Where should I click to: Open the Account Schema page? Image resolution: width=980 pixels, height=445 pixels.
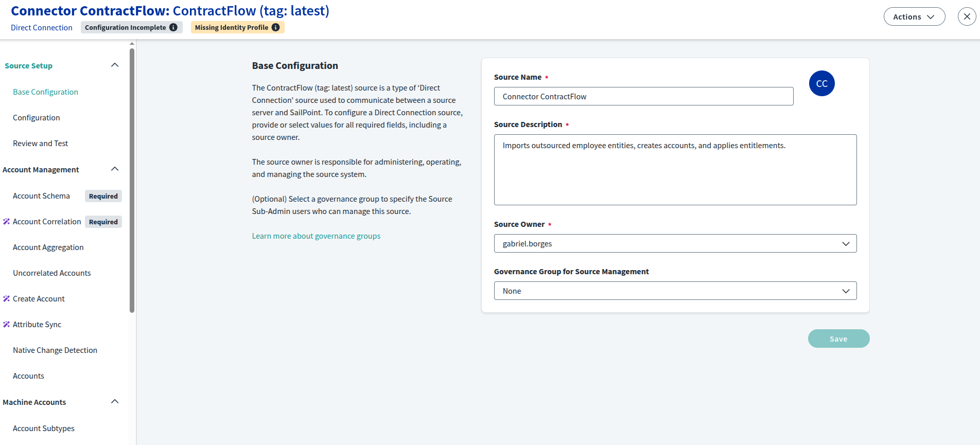coord(41,196)
